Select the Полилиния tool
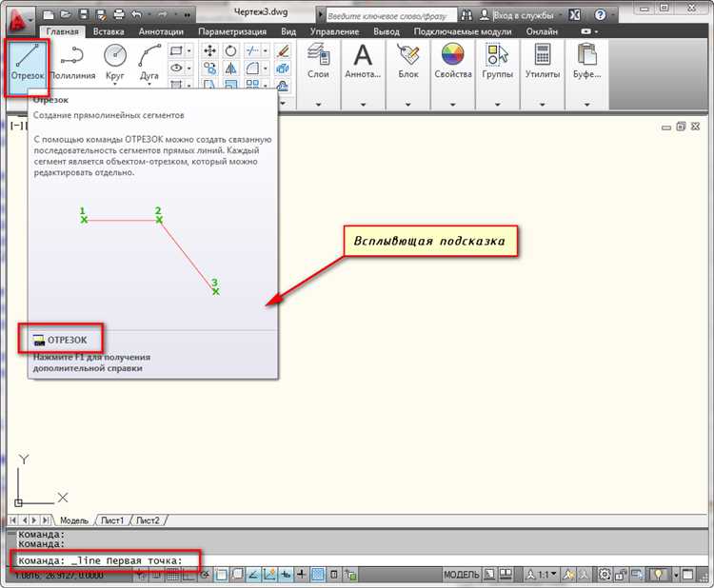The height and width of the screenshot is (588, 714). [x=73, y=64]
